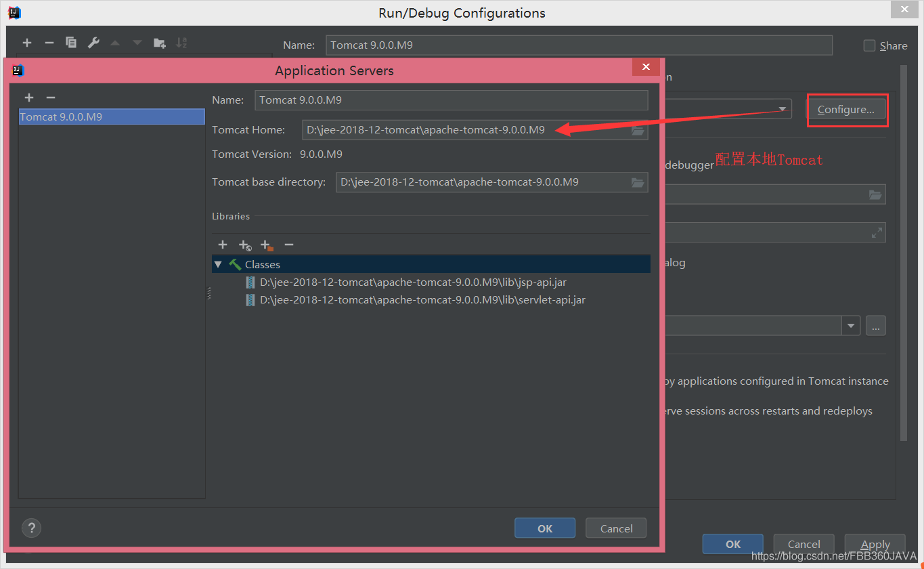This screenshot has width=924, height=569.
Task: Remove configuration in Run/Debug toolbar
Action: point(49,43)
